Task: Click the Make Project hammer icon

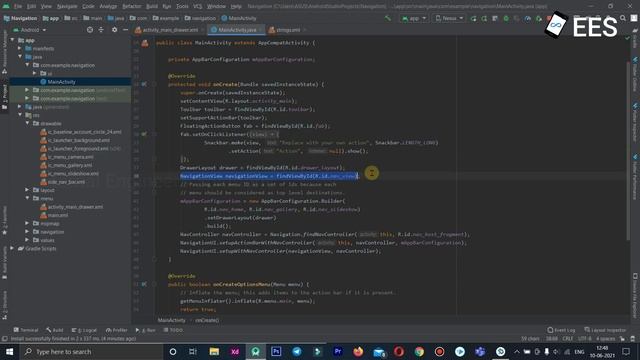Action: (x=387, y=18)
